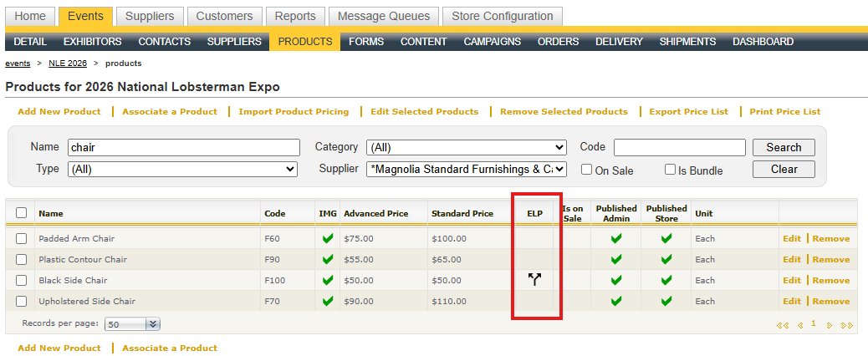868x356 pixels.
Task: Click the ELP arrow icon for Black Side Chair
Action: tap(535, 280)
